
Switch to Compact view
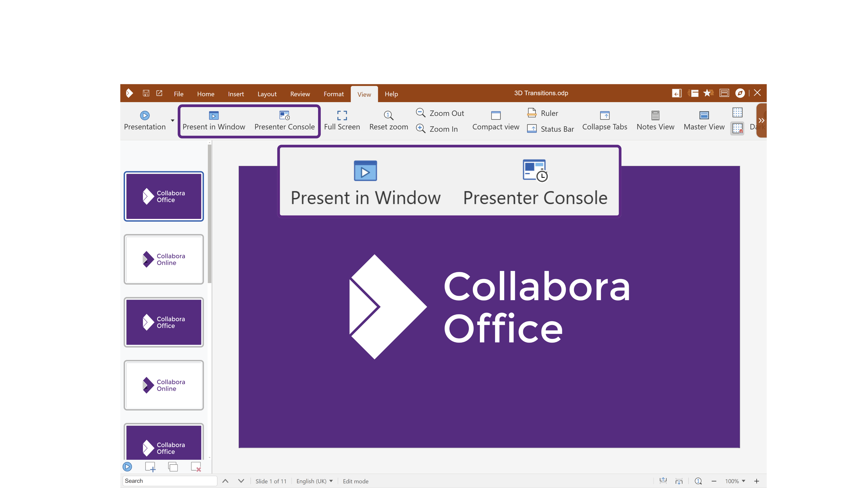(496, 121)
